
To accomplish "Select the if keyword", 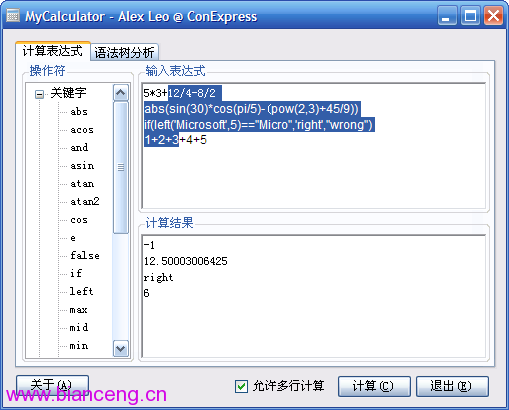I will tap(76, 273).
